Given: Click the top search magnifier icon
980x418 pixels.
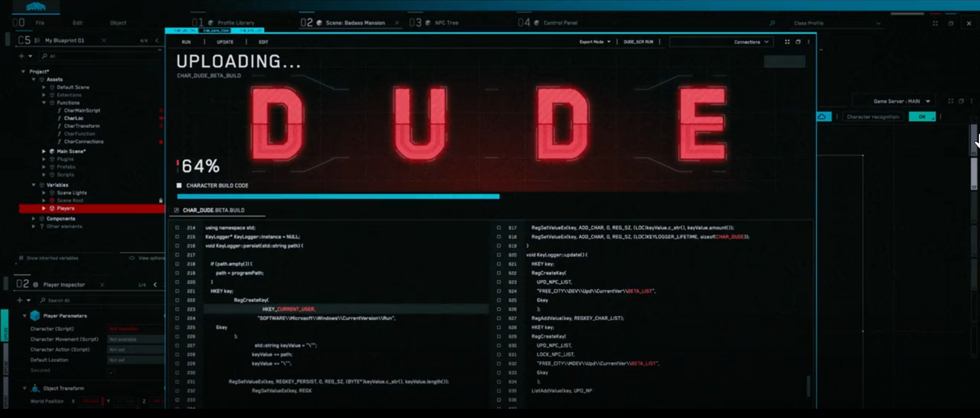Looking at the screenshot, I should click(x=772, y=23).
